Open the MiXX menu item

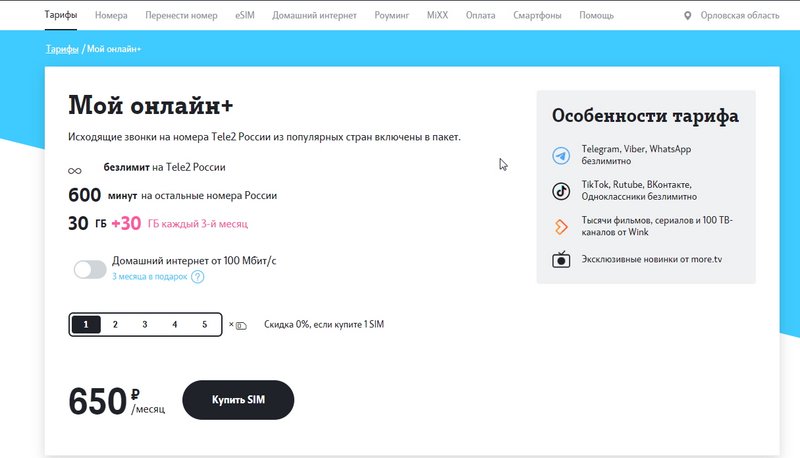pos(437,15)
